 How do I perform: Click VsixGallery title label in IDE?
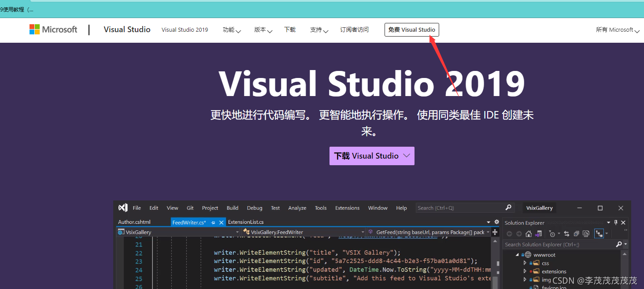pyautogui.click(x=540, y=208)
